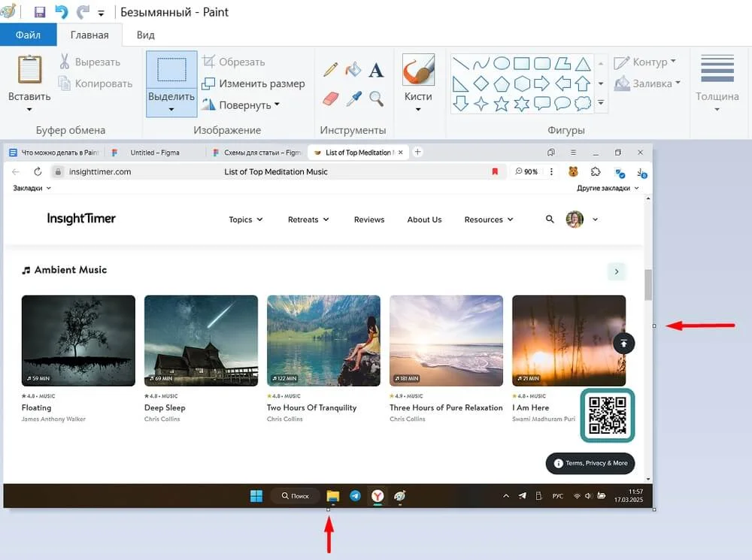Click the Обрезать crop button
This screenshot has width=752, height=560.
(233, 62)
